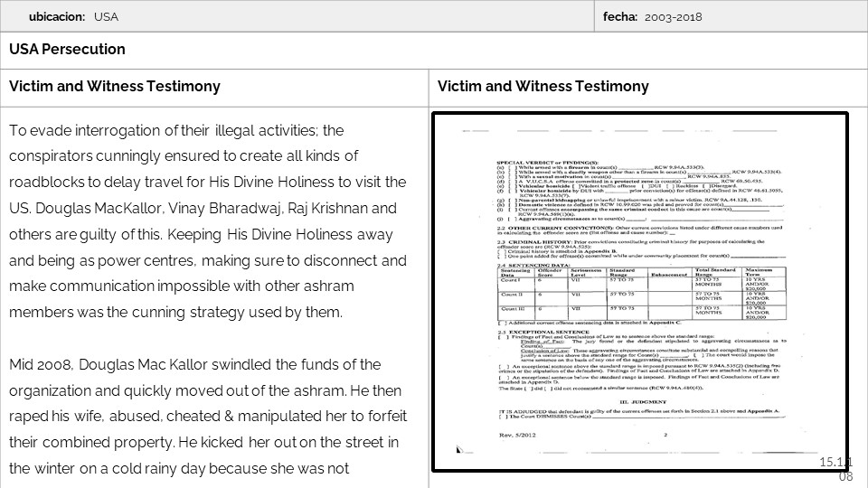Click the arrow cursor icon in scanned document
Image resolution: width=868 pixels, height=488 pixels.
(x=459, y=449)
